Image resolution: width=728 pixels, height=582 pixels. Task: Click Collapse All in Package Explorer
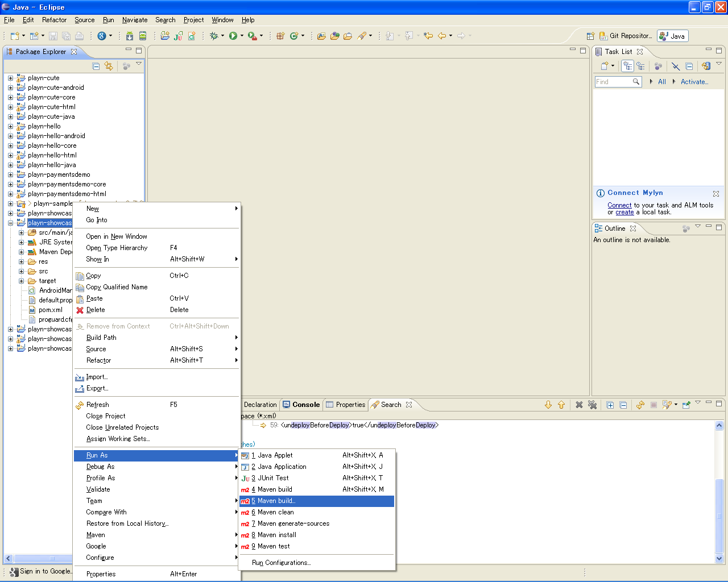click(96, 66)
